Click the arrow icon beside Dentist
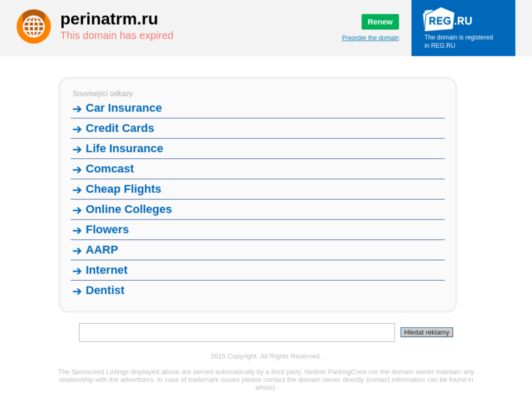This screenshot has width=532, height=399. [x=77, y=291]
